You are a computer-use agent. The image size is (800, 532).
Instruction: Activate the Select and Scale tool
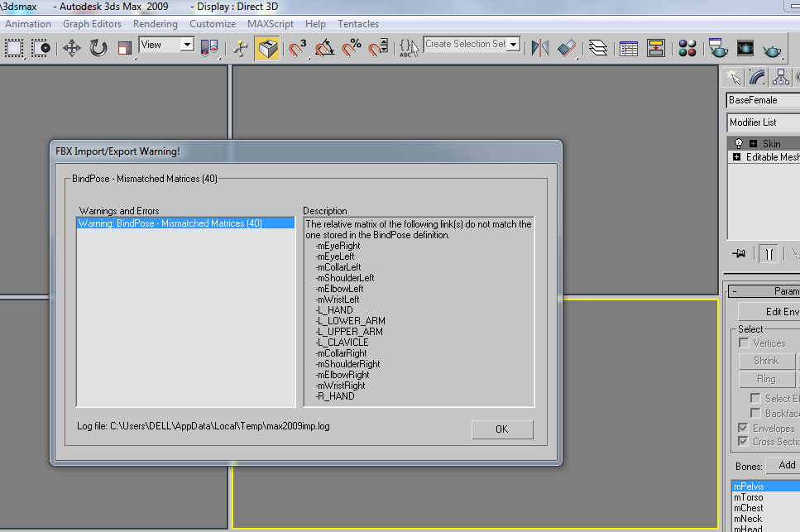[x=125, y=49]
